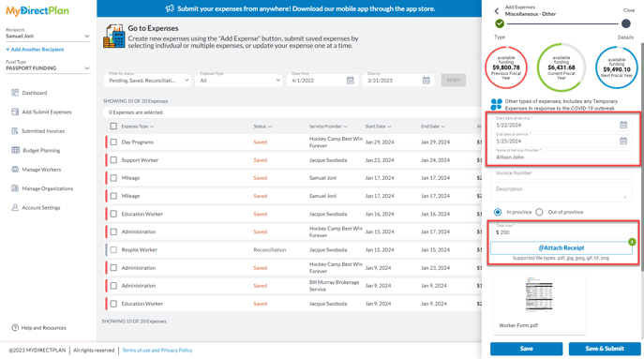Open the Filter by status dropdown
The height and width of the screenshot is (359, 644).
pyautogui.click(x=147, y=80)
